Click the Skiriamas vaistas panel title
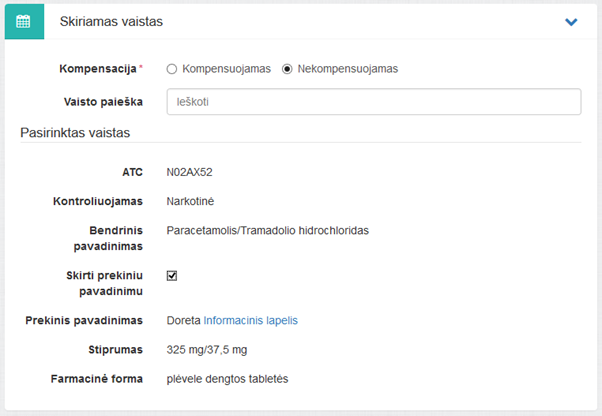Image resolution: width=602 pixels, height=416 pixels. pos(111,21)
